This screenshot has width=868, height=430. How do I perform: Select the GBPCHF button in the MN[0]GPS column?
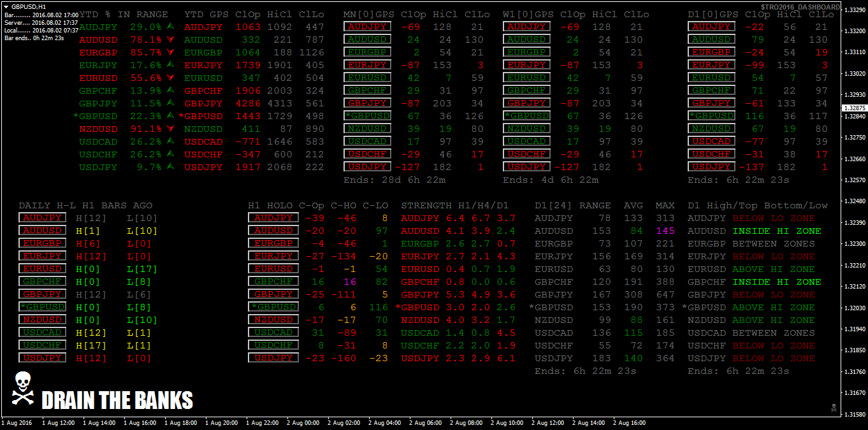pos(367,90)
